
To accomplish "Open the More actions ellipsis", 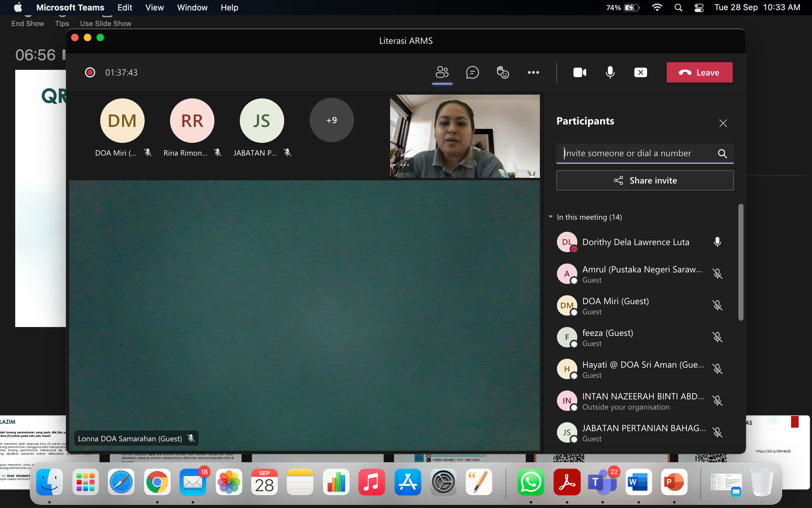I will tap(533, 72).
